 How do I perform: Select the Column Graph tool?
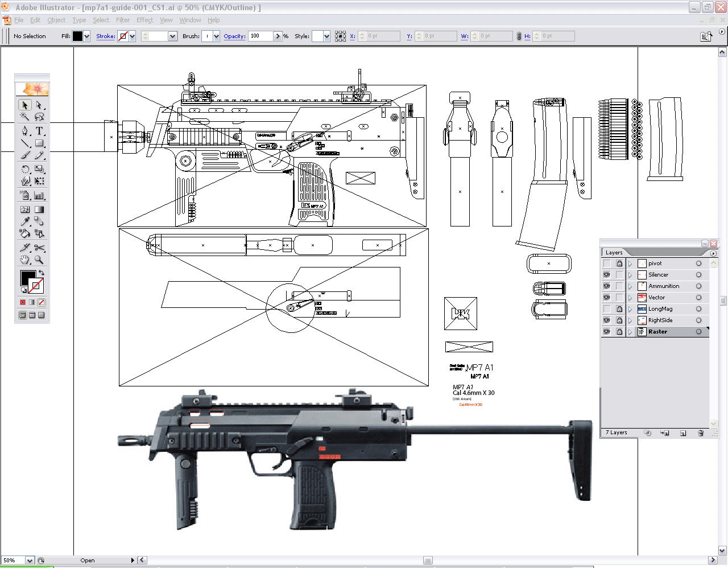(39, 195)
